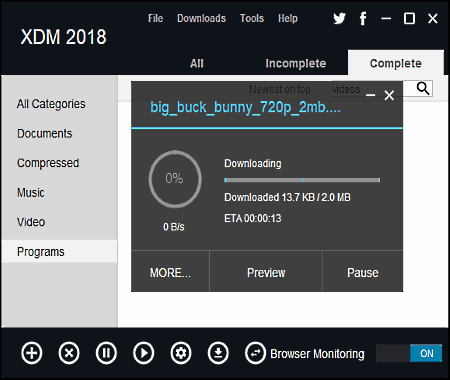Click the 0% circular progress indicator

click(x=175, y=179)
